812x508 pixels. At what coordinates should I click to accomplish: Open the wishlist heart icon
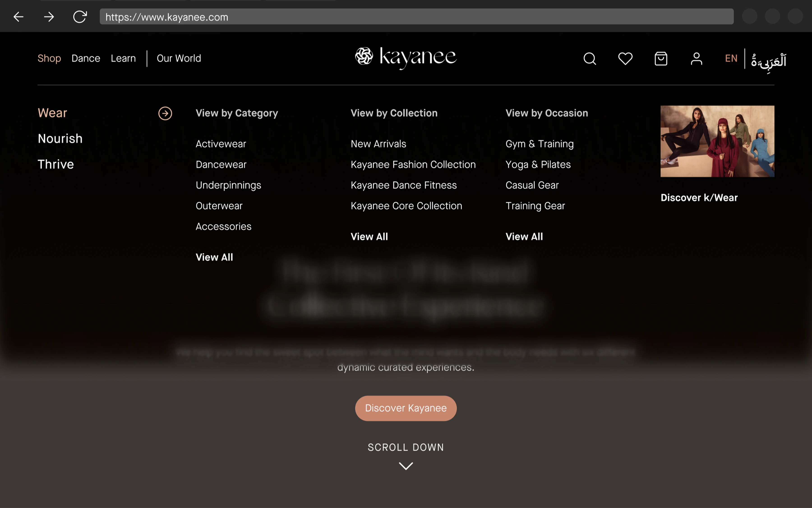click(x=625, y=59)
